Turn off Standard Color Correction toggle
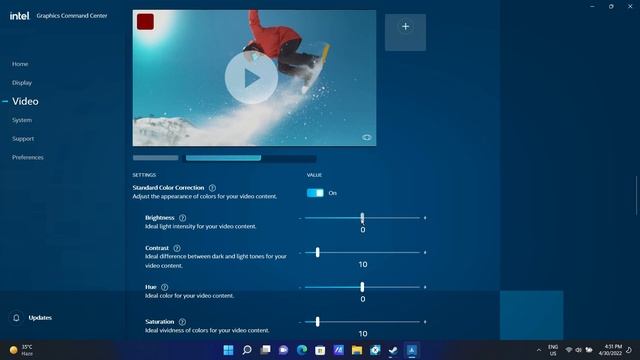The width and height of the screenshot is (640, 360). point(315,193)
